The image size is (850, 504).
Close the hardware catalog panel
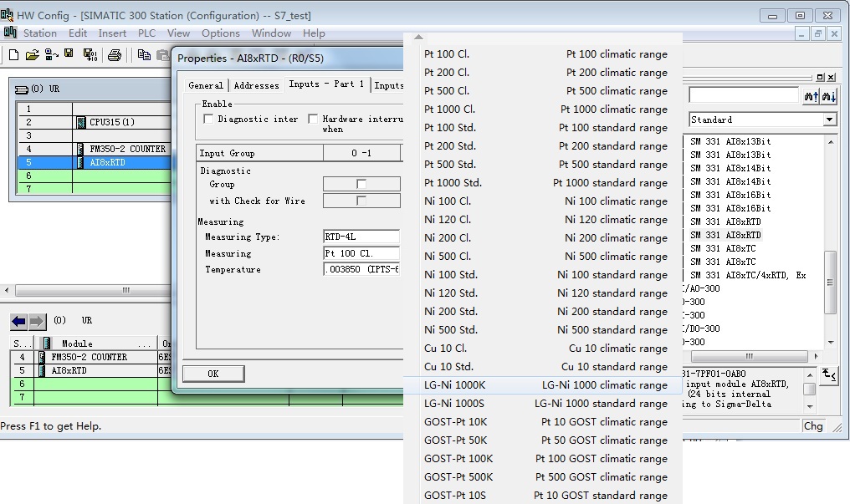(x=831, y=78)
